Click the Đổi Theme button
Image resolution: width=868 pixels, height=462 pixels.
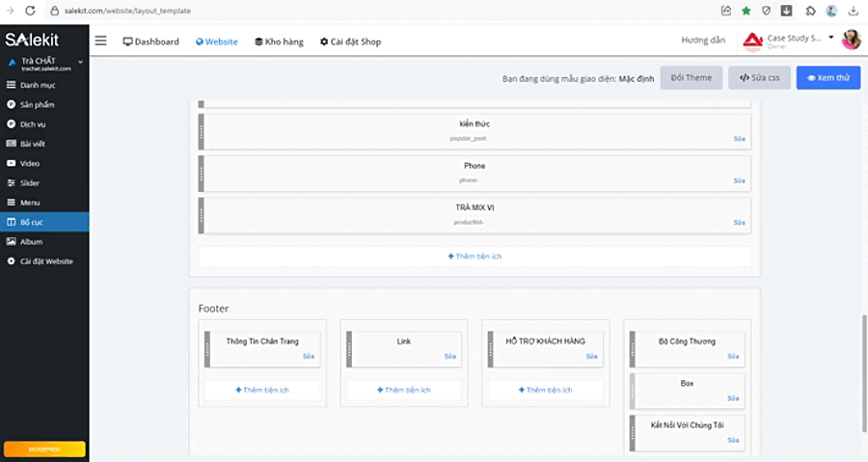(692, 77)
